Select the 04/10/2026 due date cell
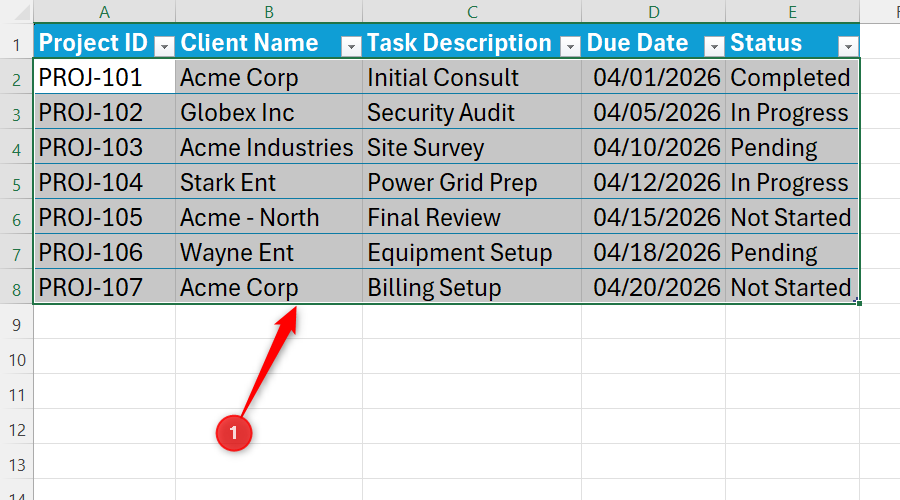900x500 pixels. [x=653, y=146]
